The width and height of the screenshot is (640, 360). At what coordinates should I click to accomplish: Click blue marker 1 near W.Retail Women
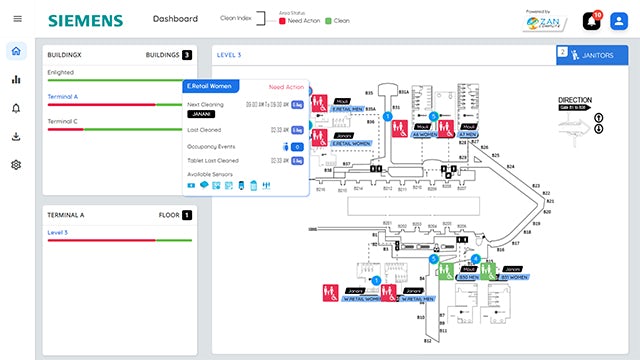point(376,280)
